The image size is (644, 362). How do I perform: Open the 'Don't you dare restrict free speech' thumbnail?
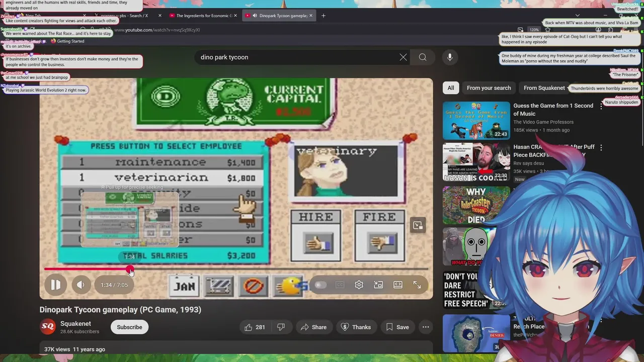pyautogui.click(x=476, y=290)
